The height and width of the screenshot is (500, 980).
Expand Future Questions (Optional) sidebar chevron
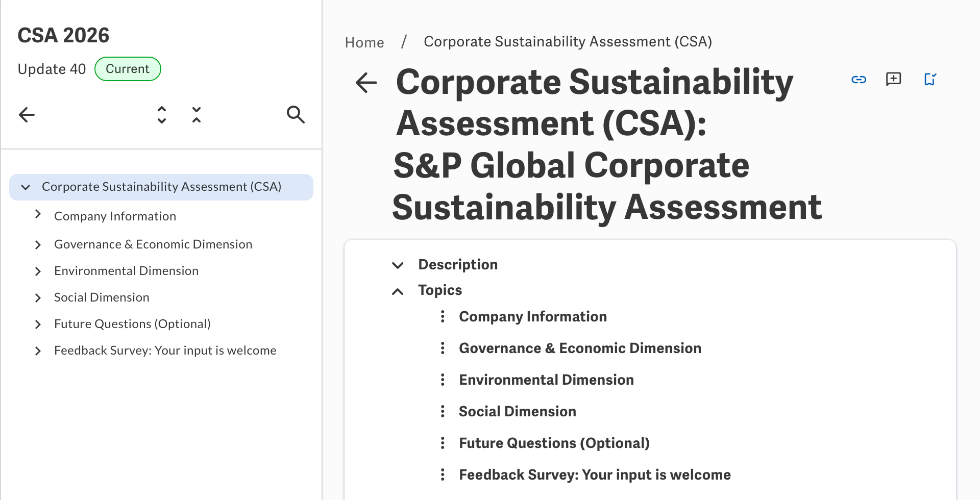[x=38, y=324]
